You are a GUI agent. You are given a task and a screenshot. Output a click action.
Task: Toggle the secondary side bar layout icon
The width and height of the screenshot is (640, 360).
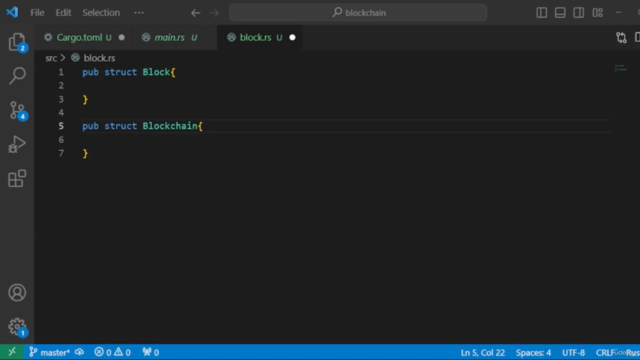[x=578, y=13]
